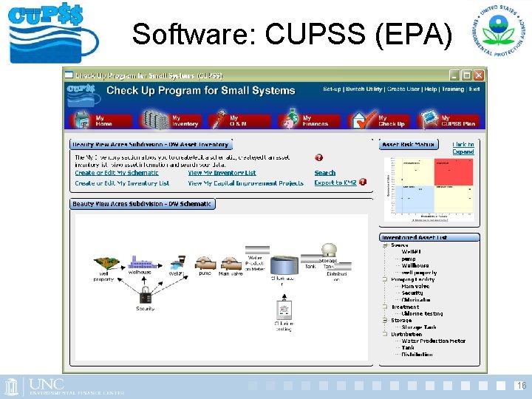
Task: Collapse the Source tree node
Action: 385,245
